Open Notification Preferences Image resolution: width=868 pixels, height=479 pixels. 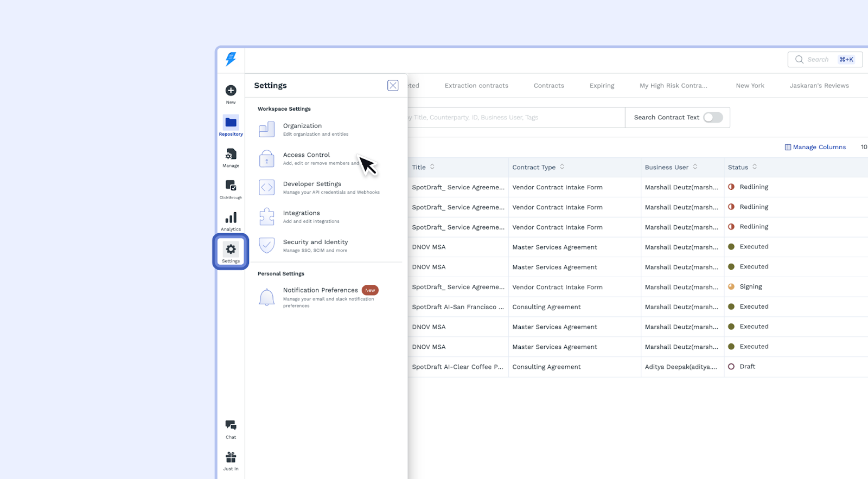pos(320,291)
